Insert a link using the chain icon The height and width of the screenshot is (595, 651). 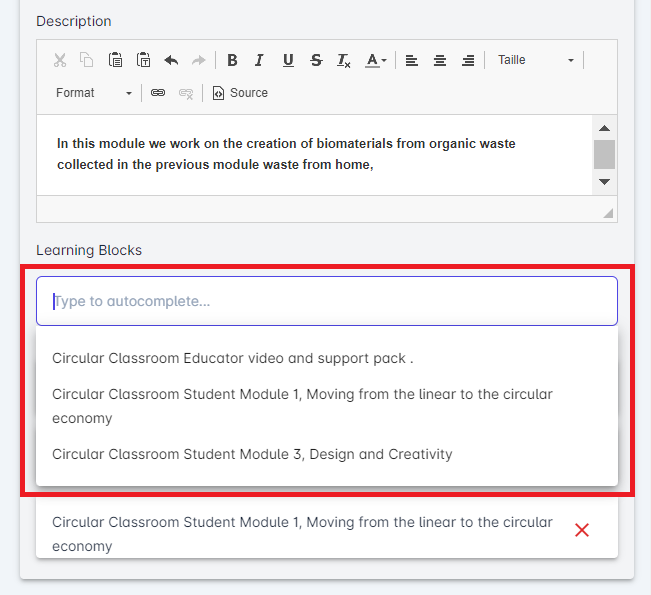[158, 93]
